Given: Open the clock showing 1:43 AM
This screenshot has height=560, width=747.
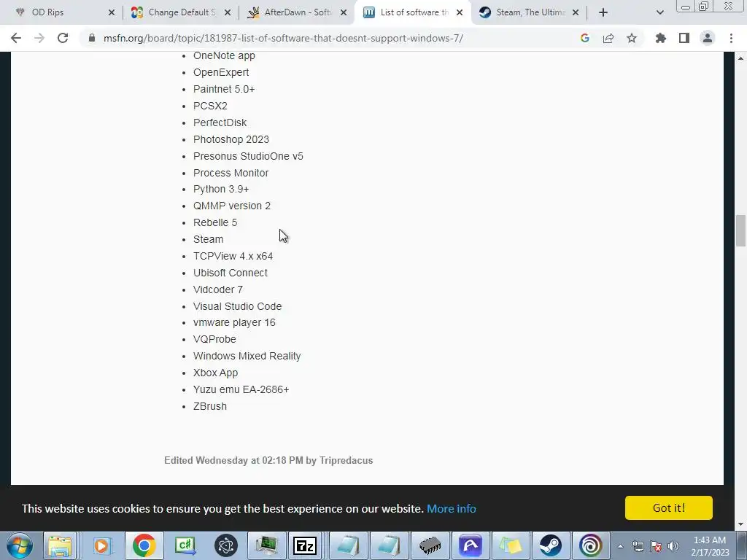Looking at the screenshot, I should [x=710, y=546].
